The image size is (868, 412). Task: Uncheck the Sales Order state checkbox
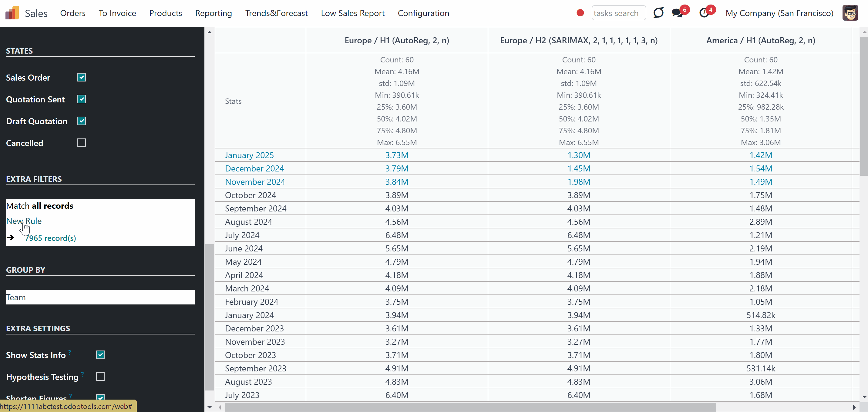tap(82, 78)
